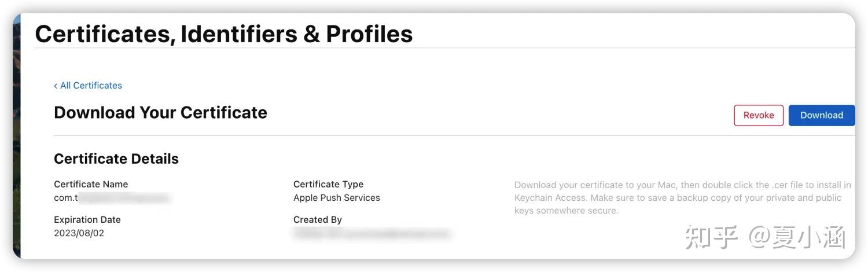Click the Certificates, Identifiers & Profiles title
The height and width of the screenshot is (272, 868).
click(224, 34)
